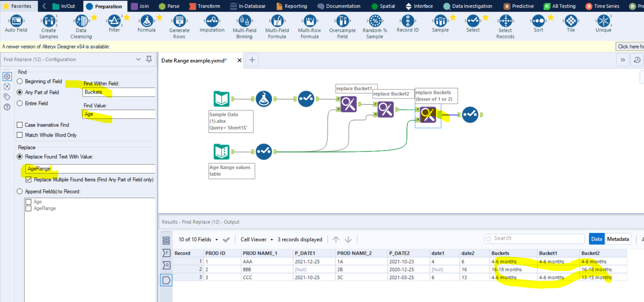Select Append Field(s) to Record
This screenshot has height=302, width=644.
tap(20, 191)
